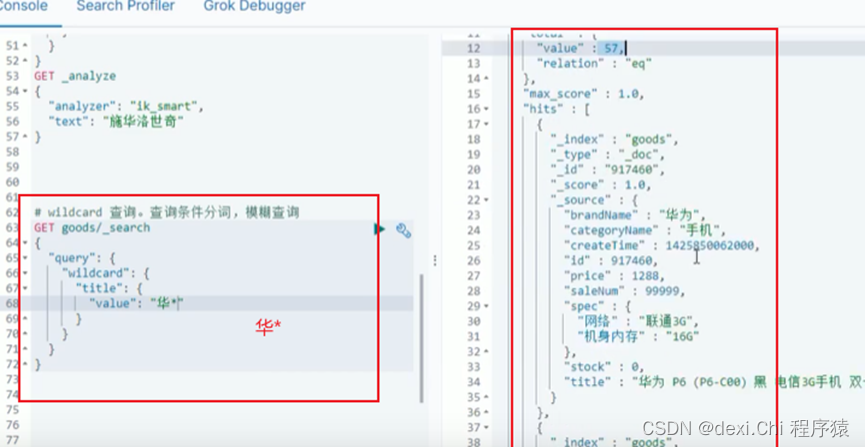Click the "brandName" : "华为" line
This screenshot has width=865, height=447.
pyautogui.click(x=634, y=215)
